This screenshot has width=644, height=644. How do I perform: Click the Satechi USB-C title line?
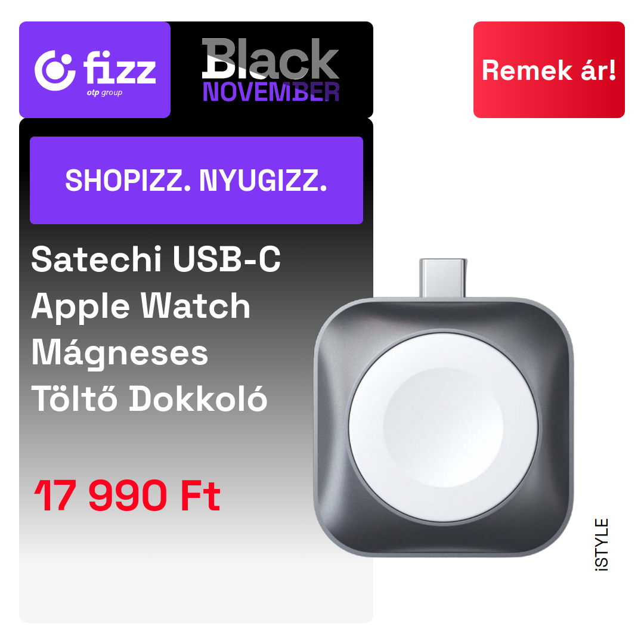point(156,259)
